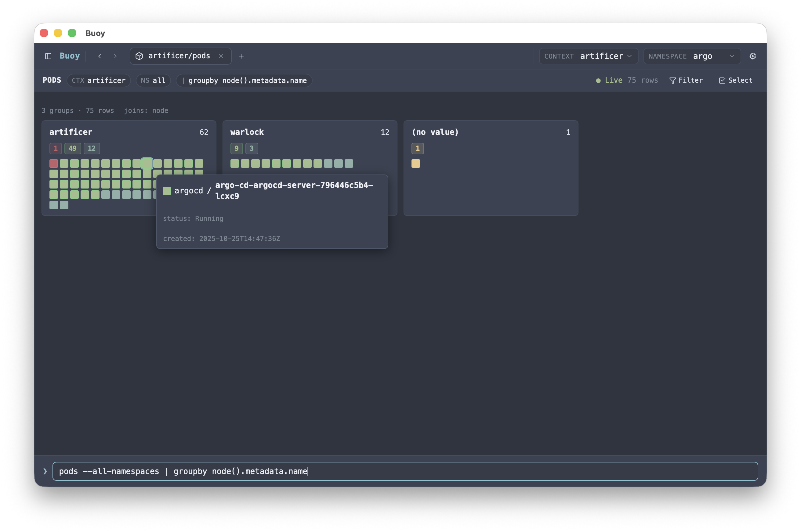The image size is (801, 532).
Task: Click the yellow pending pod in (no value)
Action: [x=415, y=164]
